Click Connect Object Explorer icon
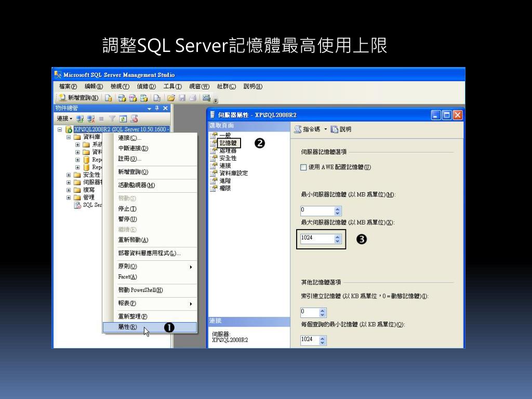This screenshot has height=399, width=532. pos(79,118)
